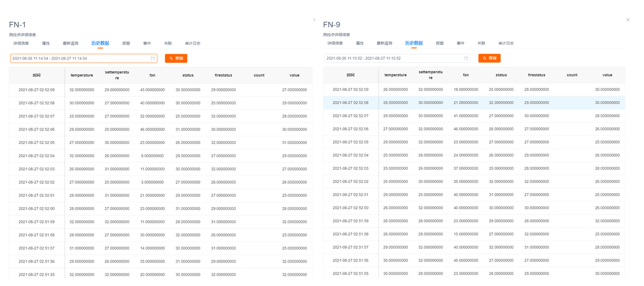Click temperature column header in FN-1 table
The height and width of the screenshot is (286, 644).
(82, 75)
